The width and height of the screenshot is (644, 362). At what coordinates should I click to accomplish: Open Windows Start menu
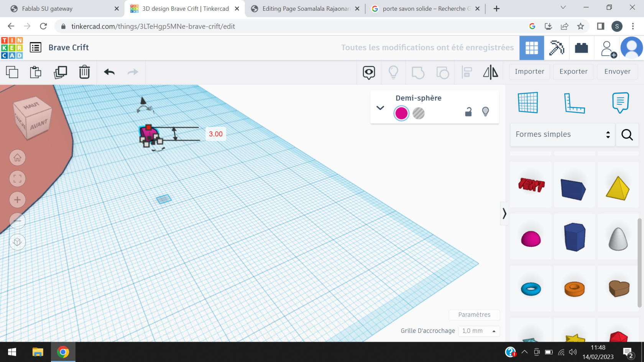pos(12,352)
